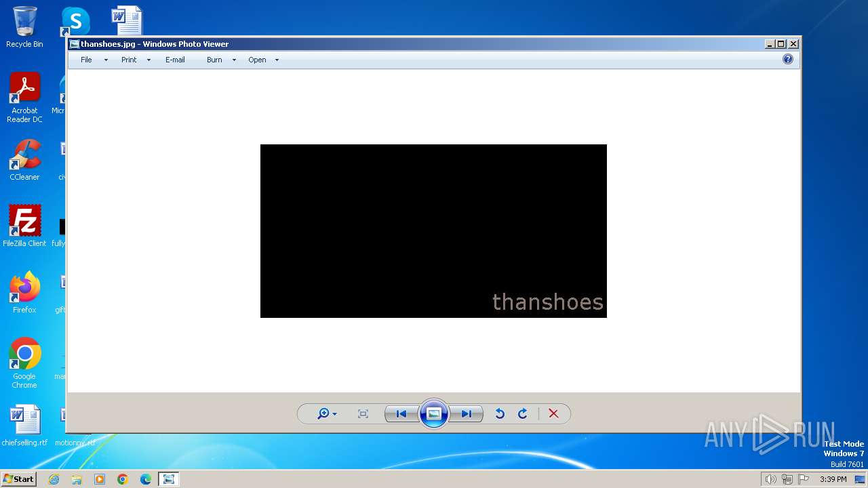Expand the Print dropdown arrow
The image size is (868, 488).
click(149, 60)
